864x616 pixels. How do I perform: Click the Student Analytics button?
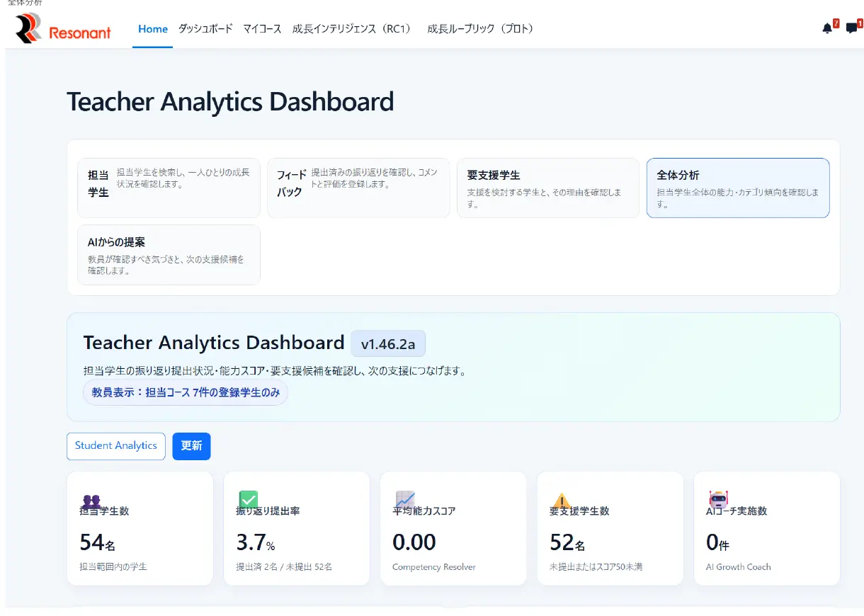click(116, 446)
